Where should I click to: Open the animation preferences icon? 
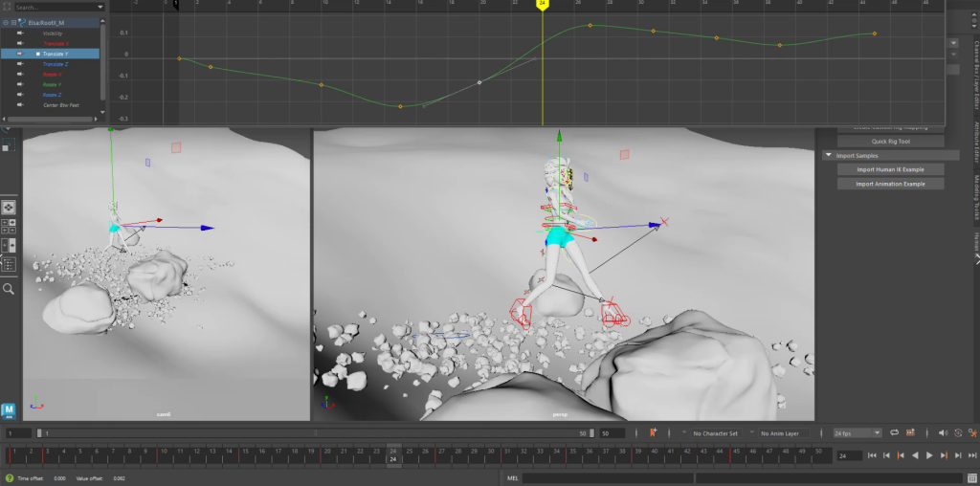973,432
